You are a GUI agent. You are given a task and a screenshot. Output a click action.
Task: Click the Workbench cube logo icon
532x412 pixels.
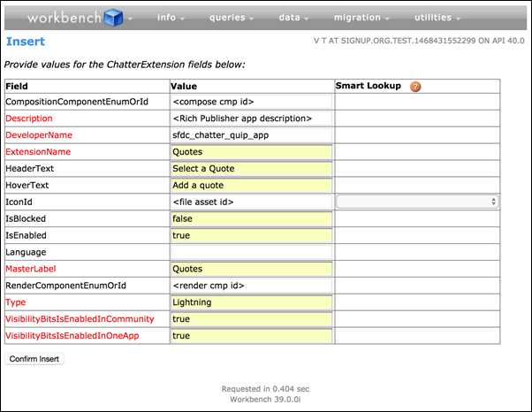click(x=113, y=18)
